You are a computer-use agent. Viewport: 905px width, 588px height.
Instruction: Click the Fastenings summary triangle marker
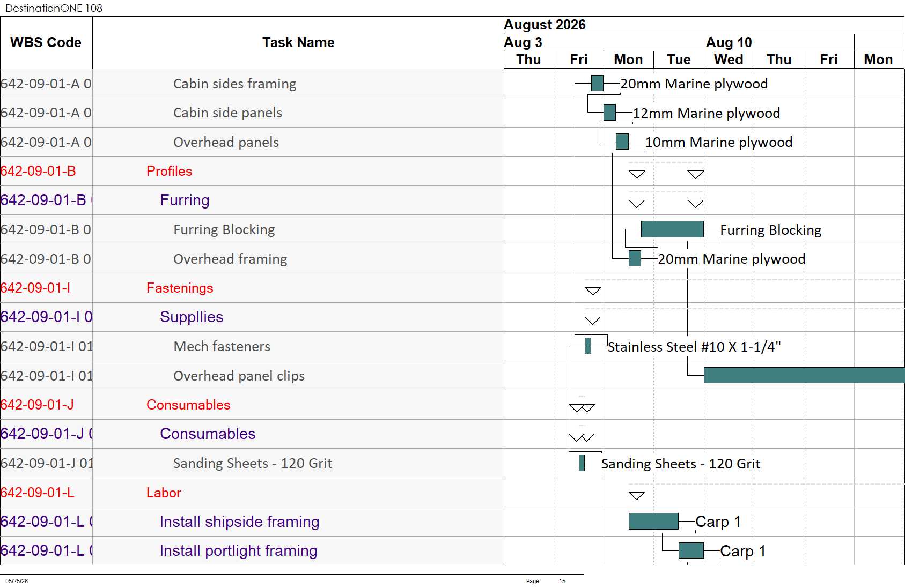pyautogui.click(x=593, y=291)
